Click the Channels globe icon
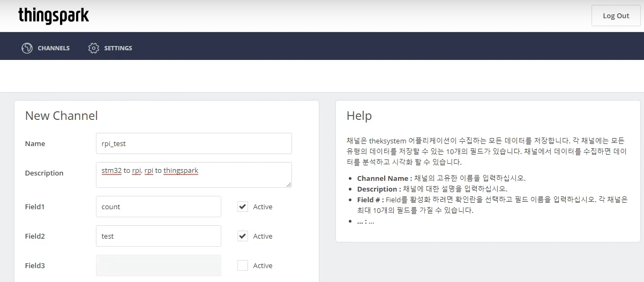The image size is (644, 282). [x=27, y=48]
